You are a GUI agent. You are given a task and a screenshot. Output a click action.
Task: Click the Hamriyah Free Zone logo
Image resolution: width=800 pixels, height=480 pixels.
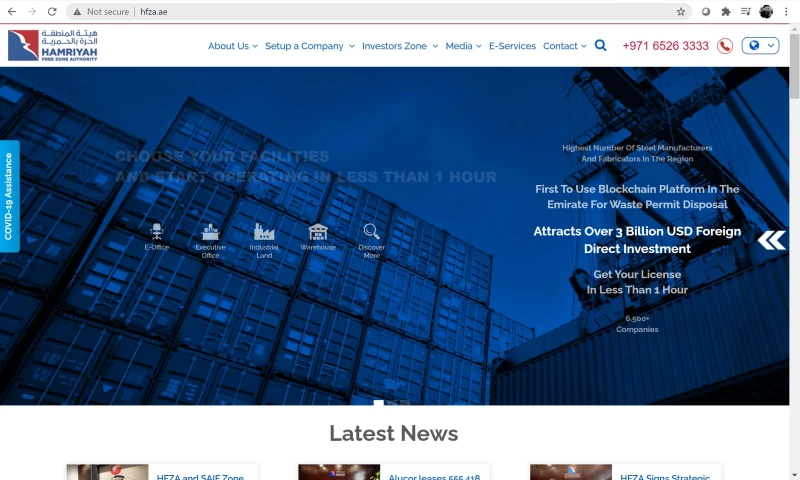tap(53, 45)
